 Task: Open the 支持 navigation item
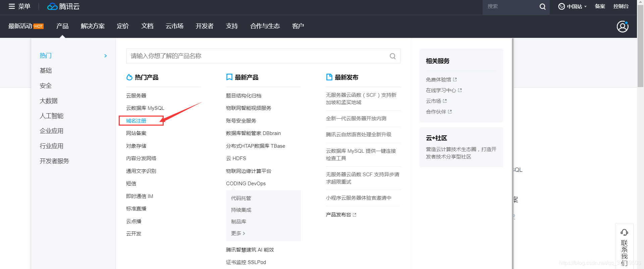(232, 26)
